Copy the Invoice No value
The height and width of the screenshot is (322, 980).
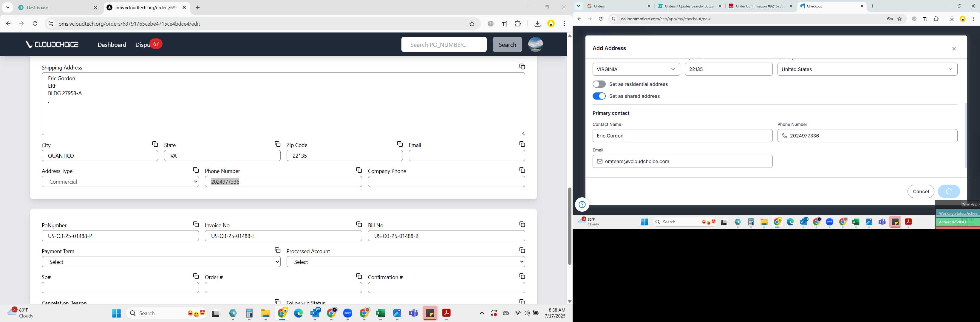pos(359,224)
